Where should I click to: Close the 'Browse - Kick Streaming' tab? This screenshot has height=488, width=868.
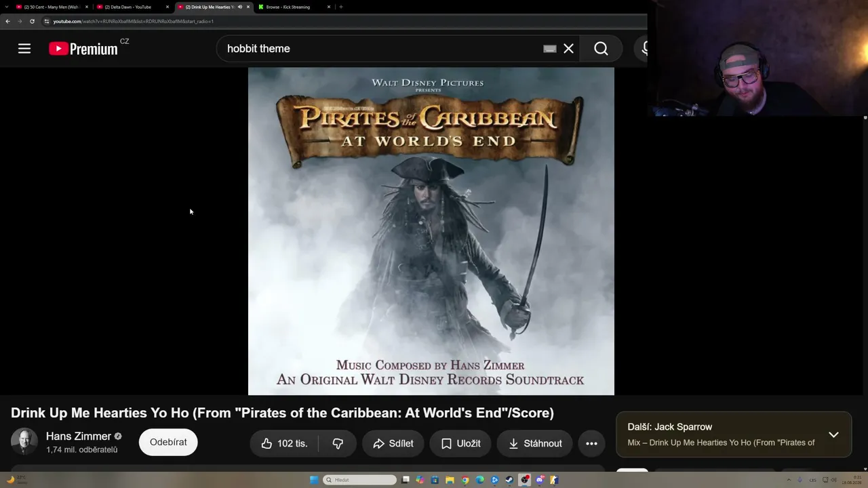point(329,7)
